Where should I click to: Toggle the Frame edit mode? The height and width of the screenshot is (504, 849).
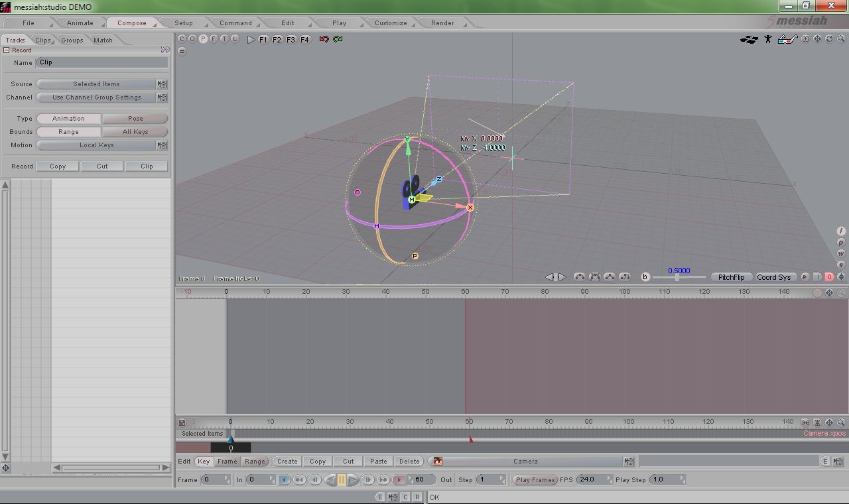click(227, 462)
